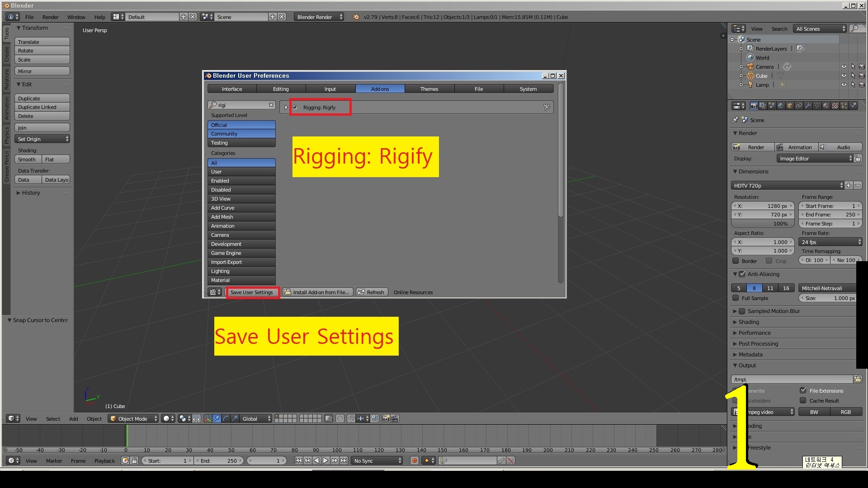Viewport: 868px width, 488px height.
Task: Toggle Lamp visibility eye in outliner
Action: click(x=844, y=84)
